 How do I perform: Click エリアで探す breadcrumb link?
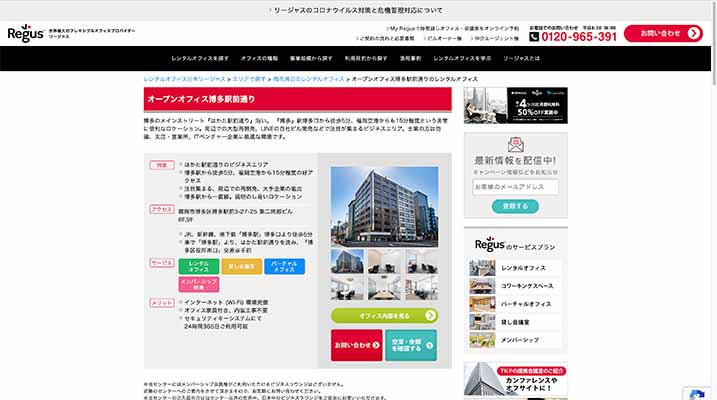(249, 79)
